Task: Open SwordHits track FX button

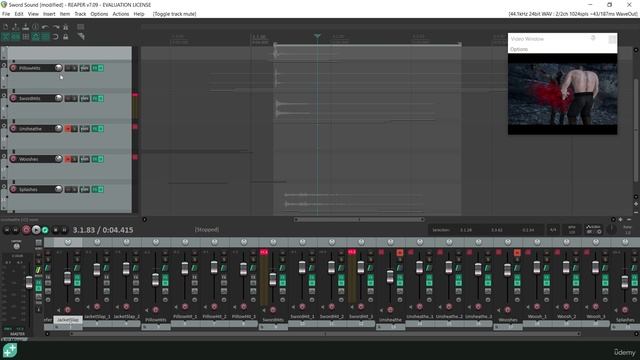Action: [x=95, y=98]
